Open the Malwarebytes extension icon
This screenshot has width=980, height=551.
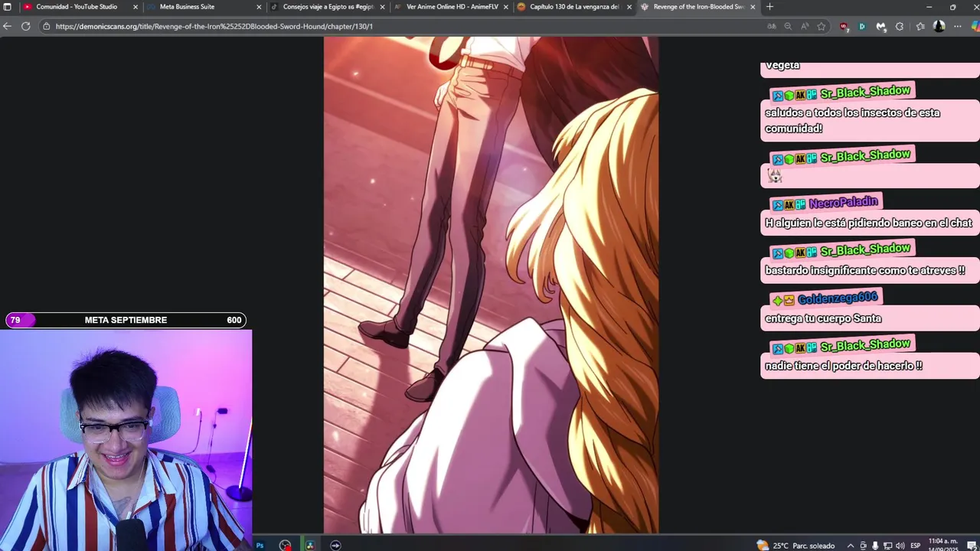(881, 26)
